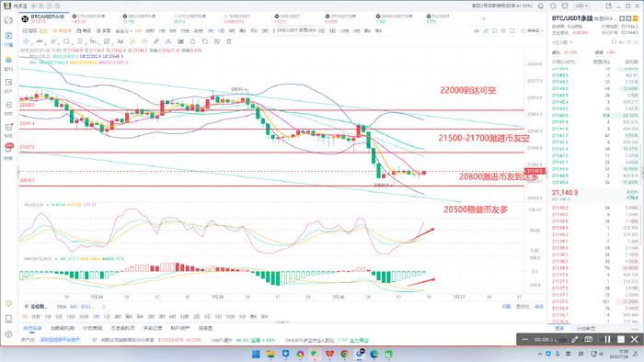Switch to the SHIB/USDT tab
644x362 pixels.
click(x=237, y=18)
